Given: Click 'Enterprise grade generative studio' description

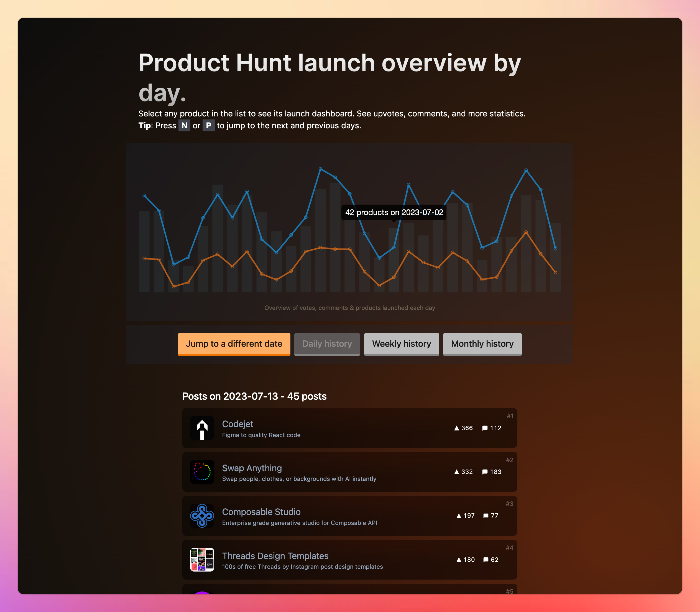Looking at the screenshot, I should point(300,523).
